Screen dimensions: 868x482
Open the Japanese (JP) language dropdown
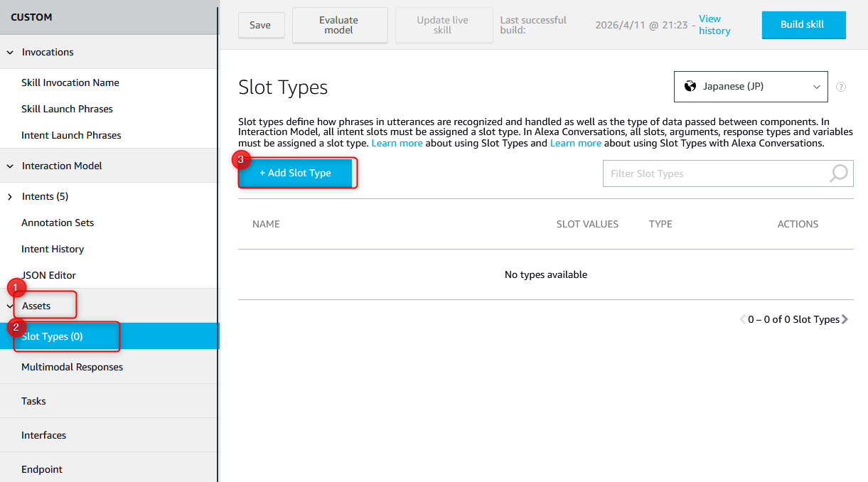tap(750, 87)
